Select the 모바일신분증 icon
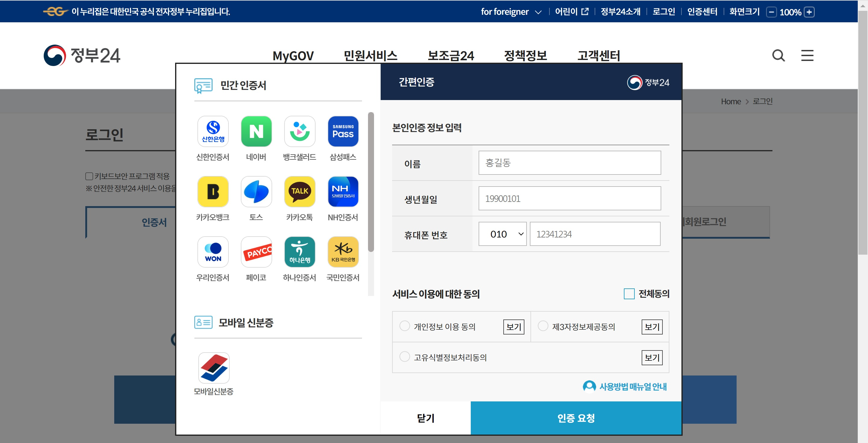The height and width of the screenshot is (443, 868). click(x=214, y=368)
